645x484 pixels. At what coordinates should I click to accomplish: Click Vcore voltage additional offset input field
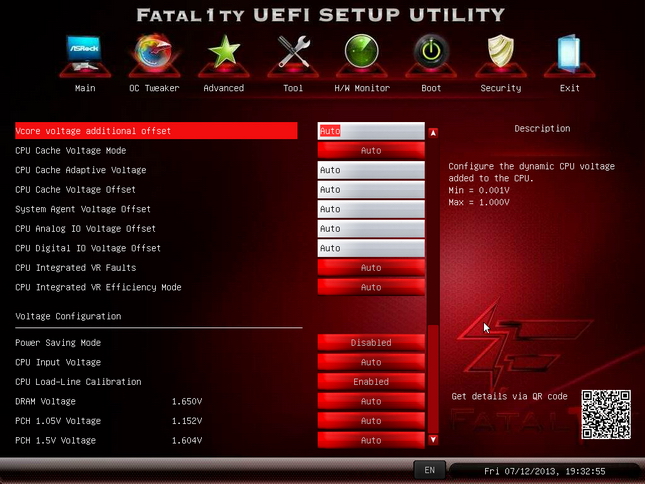click(x=371, y=131)
